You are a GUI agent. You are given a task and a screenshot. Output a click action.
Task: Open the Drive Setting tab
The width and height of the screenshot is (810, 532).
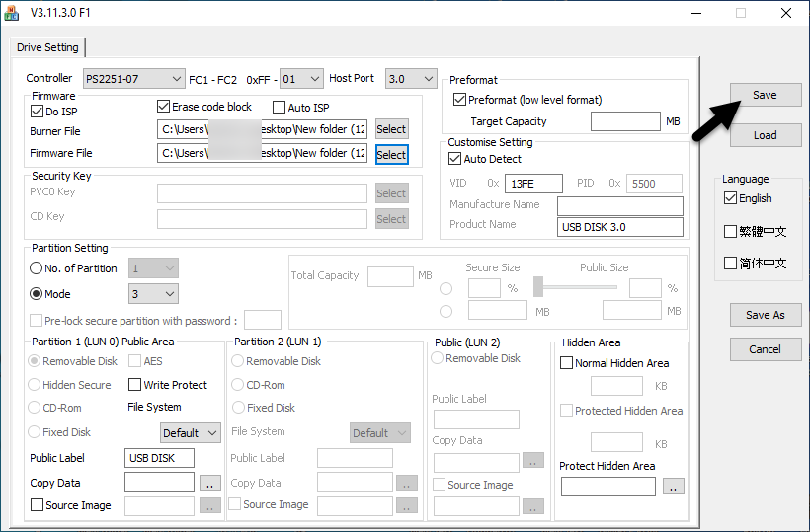(47, 47)
